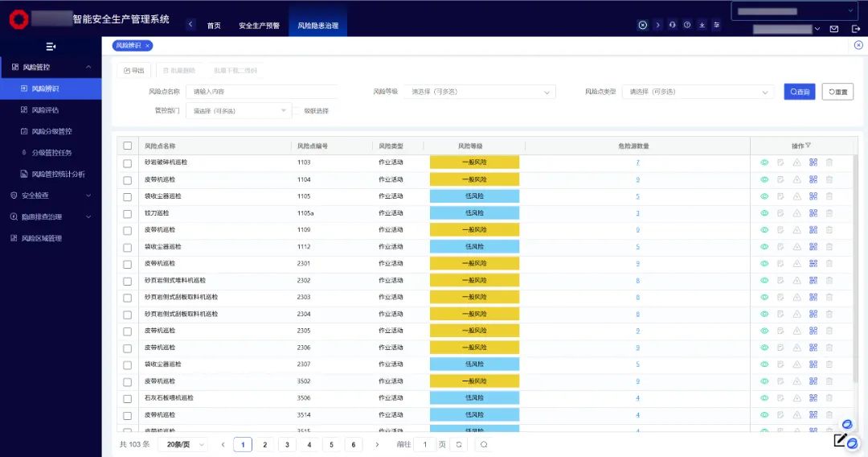Open the 风险等级 multi-select dropdown
The image size is (868, 457).
point(479,92)
